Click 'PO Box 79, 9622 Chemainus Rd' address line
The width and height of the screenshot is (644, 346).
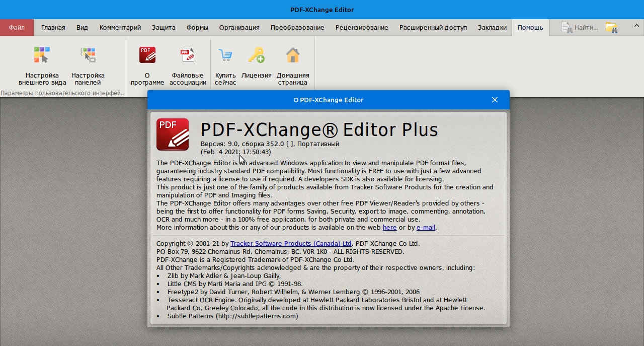pyautogui.click(x=280, y=252)
